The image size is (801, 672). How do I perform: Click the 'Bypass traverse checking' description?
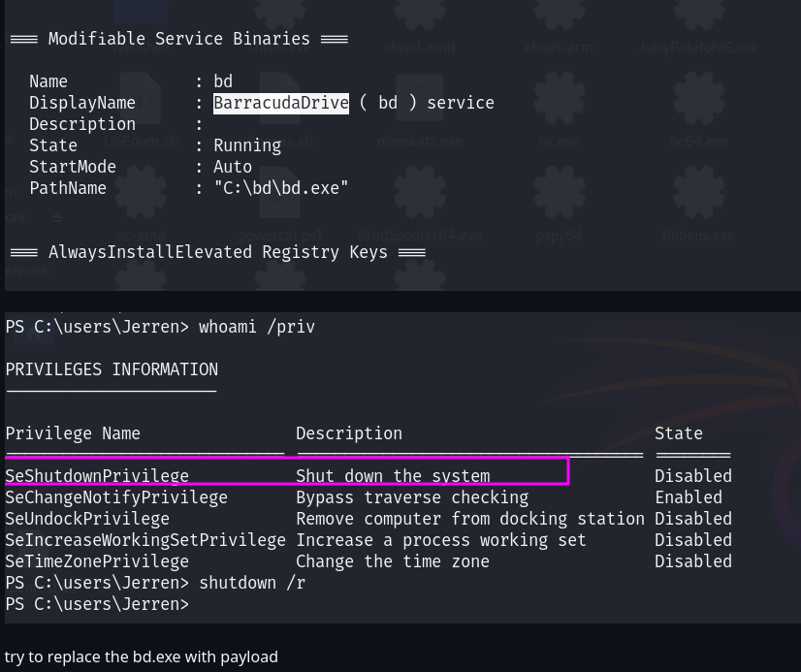click(x=412, y=497)
